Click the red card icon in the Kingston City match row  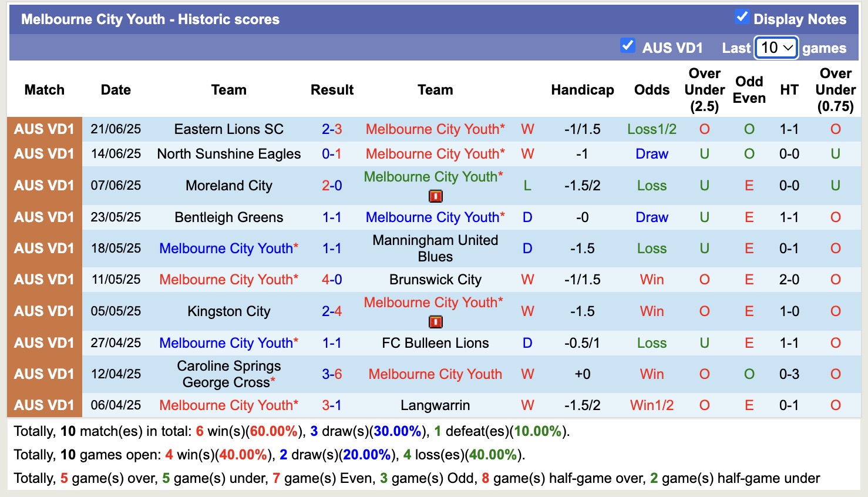tap(435, 322)
